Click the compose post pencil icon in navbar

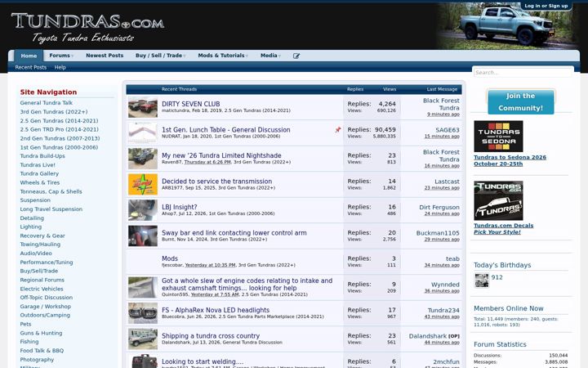pyautogui.click(x=296, y=56)
